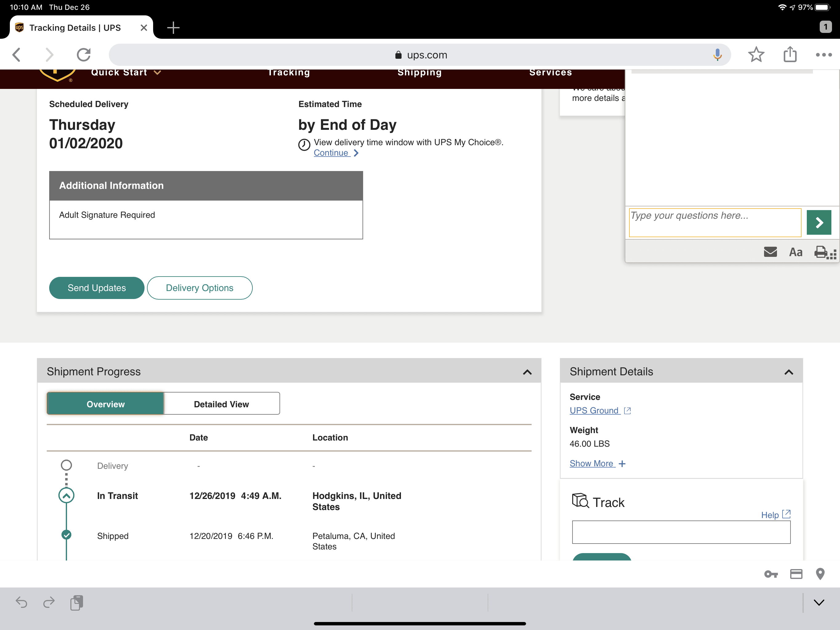Open the Shipping menu item
Image resolution: width=840 pixels, height=630 pixels.
(x=419, y=73)
